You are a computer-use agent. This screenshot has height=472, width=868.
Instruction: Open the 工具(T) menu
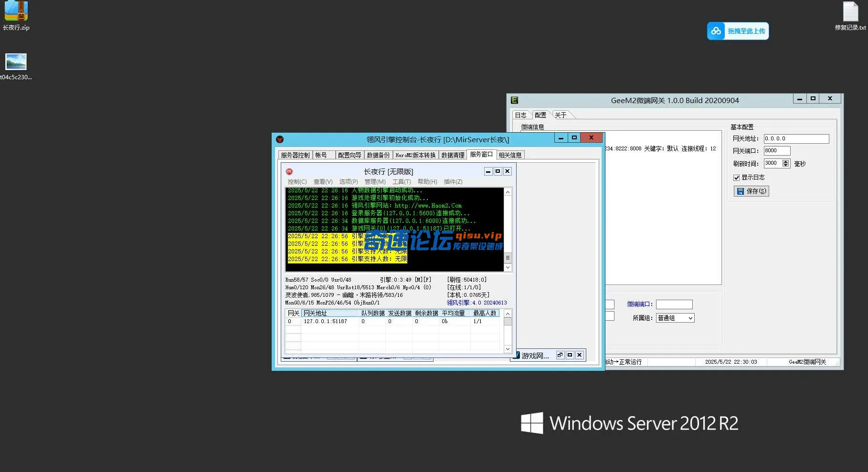(401, 182)
